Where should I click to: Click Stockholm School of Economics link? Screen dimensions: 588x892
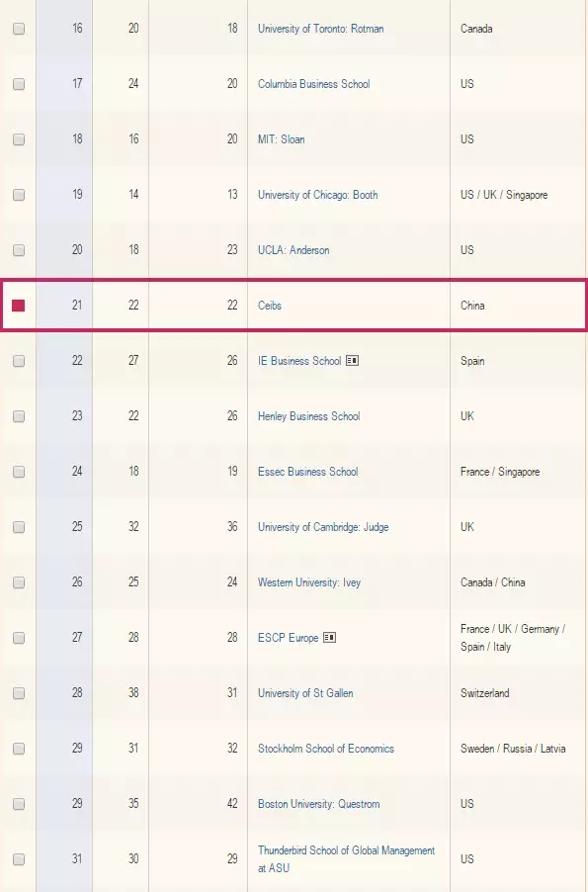[x=326, y=749]
